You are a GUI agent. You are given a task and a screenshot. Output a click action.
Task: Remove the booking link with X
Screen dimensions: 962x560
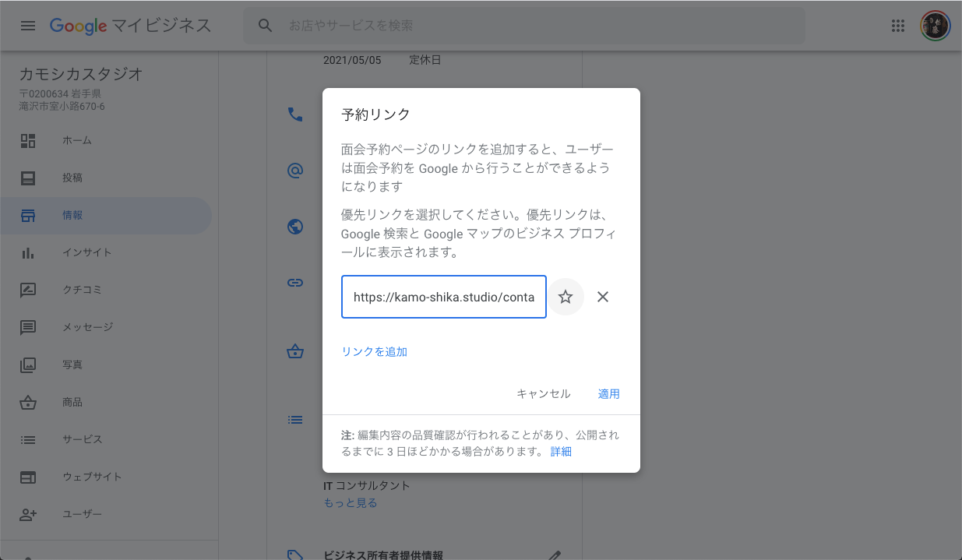pos(602,297)
